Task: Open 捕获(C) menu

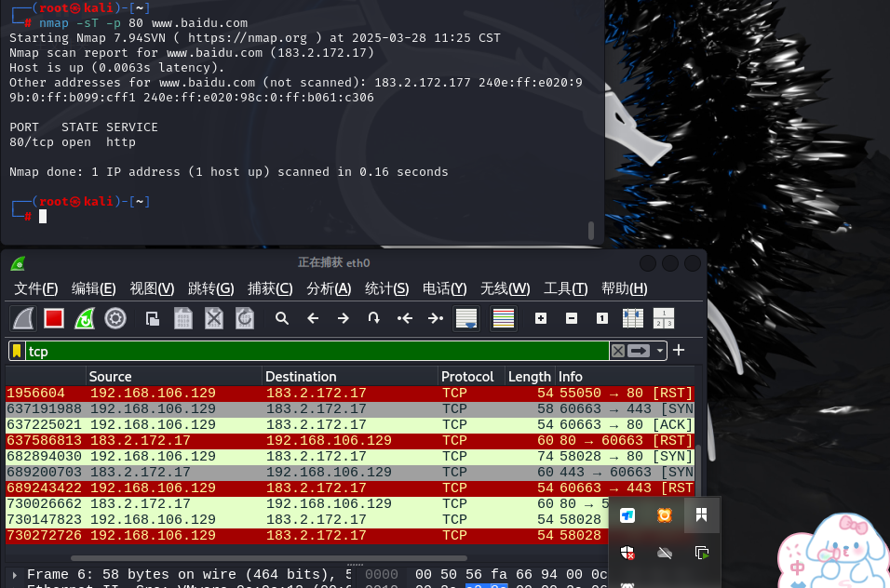Action: click(270, 289)
